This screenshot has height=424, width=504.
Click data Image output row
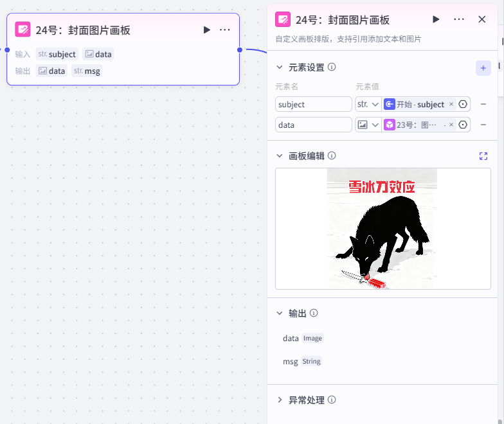(x=303, y=338)
